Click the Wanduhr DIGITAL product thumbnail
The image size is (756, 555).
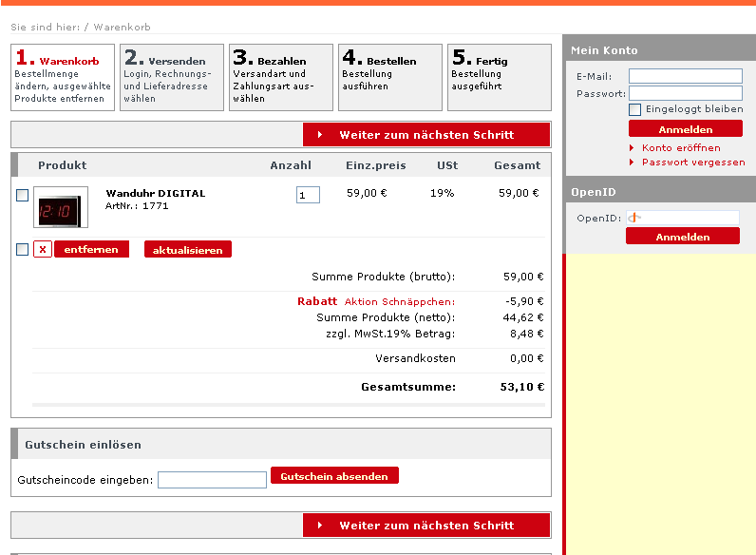61,207
